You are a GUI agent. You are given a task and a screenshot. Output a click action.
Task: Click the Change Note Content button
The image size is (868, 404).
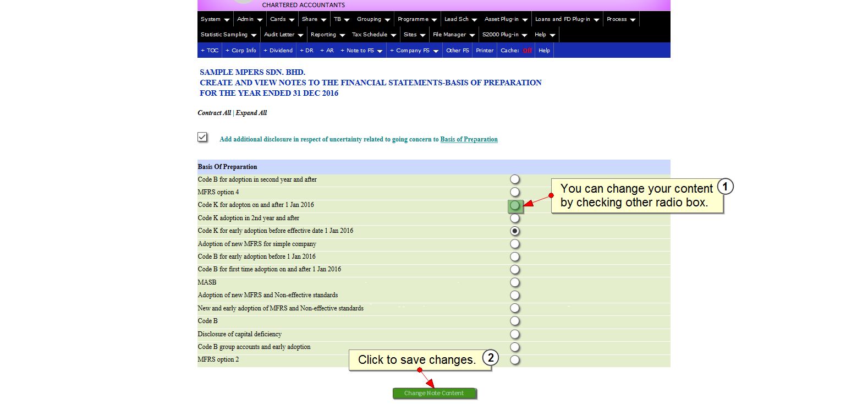434,393
